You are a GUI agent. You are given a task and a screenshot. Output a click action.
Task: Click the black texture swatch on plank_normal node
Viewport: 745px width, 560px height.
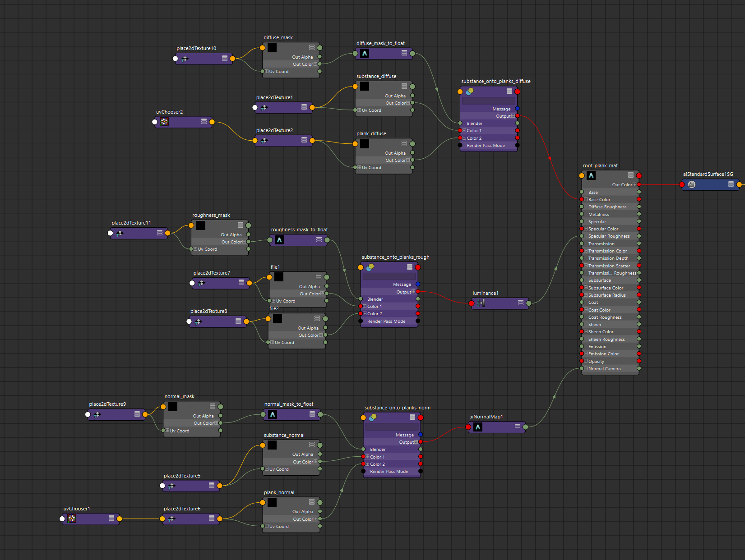pos(272,502)
